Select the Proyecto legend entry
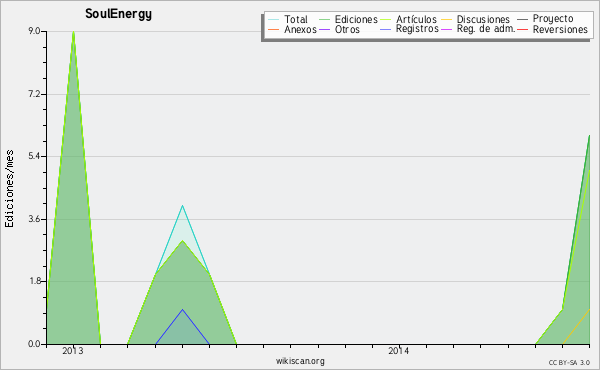The width and height of the screenshot is (600, 370). click(x=553, y=19)
